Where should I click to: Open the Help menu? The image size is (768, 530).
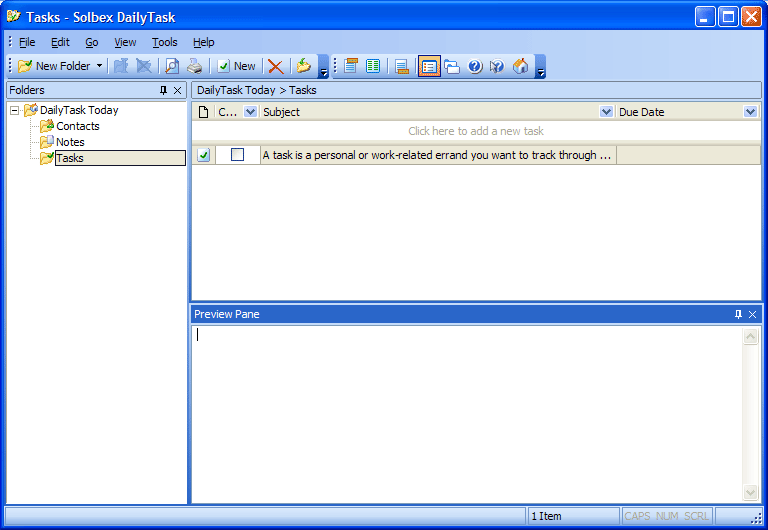click(x=204, y=42)
